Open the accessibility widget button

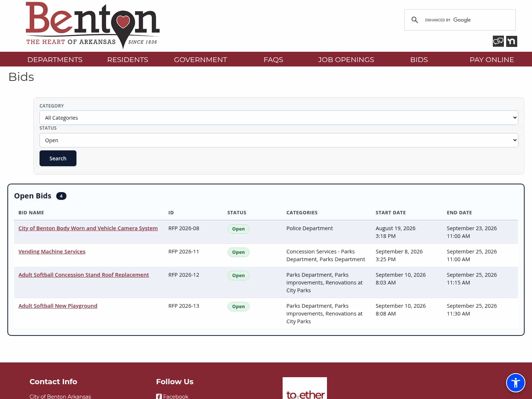(515, 383)
